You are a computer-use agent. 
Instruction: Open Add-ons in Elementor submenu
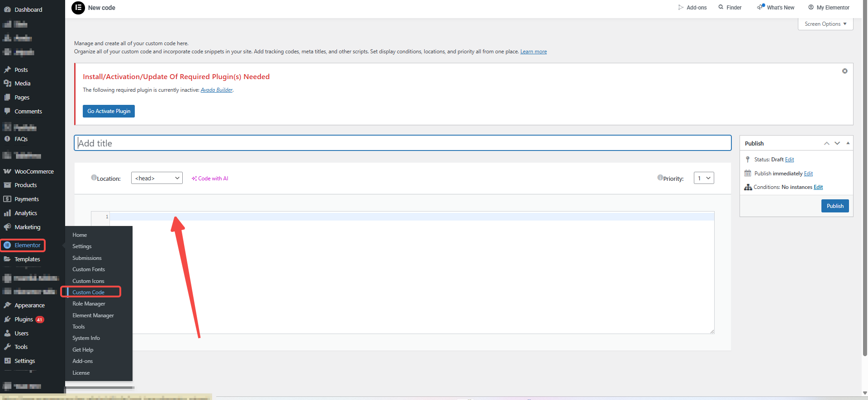(82, 361)
